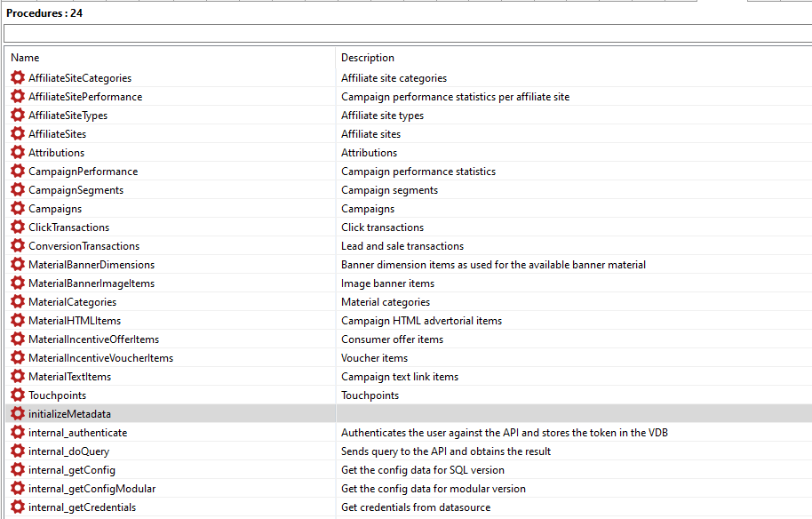
Task: Click the procedure icon beside CampaignPerformance
Action: coord(18,172)
